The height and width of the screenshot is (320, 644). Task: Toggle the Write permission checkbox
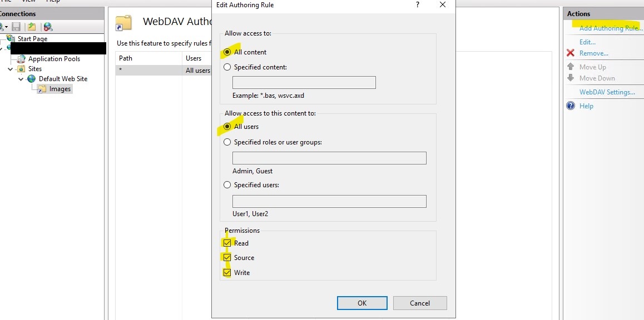point(227,272)
